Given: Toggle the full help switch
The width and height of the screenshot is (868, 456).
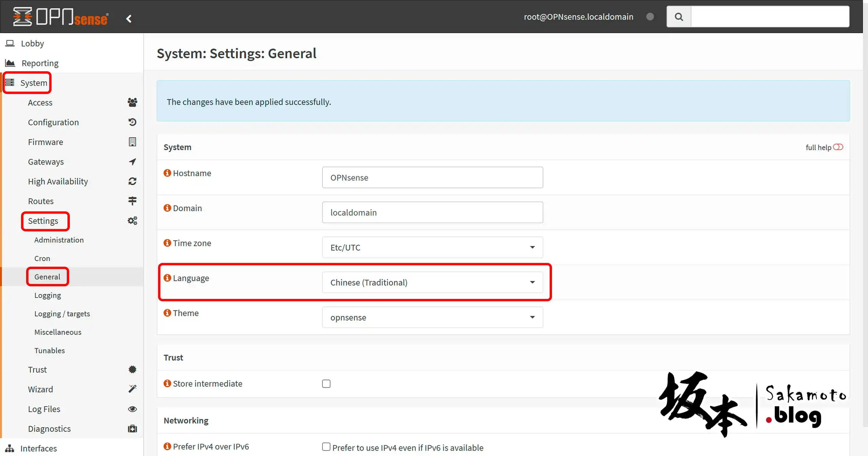Looking at the screenshot, I should (838, 147).
